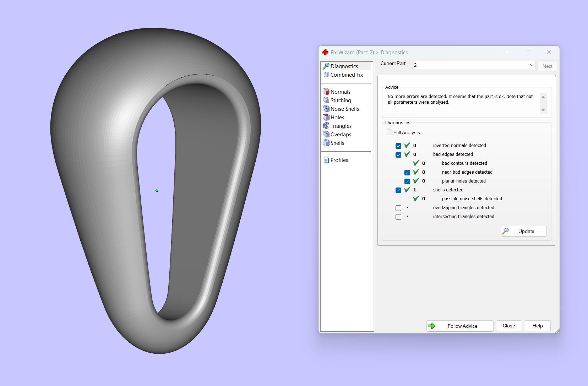This screenshot has height=386, width=588.
Task: Select the Shells page label
Action: coord(337,143)
